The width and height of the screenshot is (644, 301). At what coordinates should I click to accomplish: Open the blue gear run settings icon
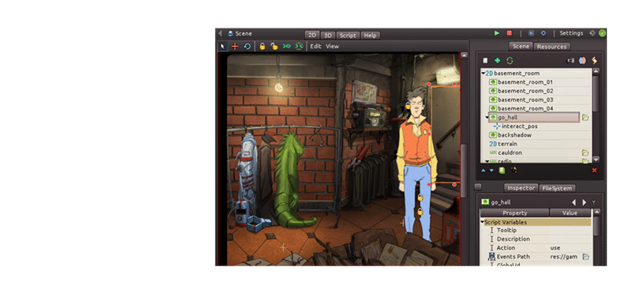[x=543, y=33]
